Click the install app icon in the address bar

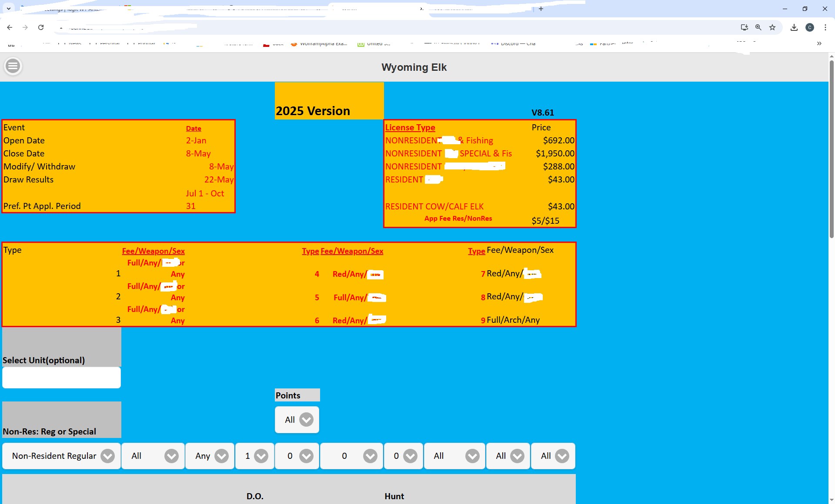[x=745, y=27]
